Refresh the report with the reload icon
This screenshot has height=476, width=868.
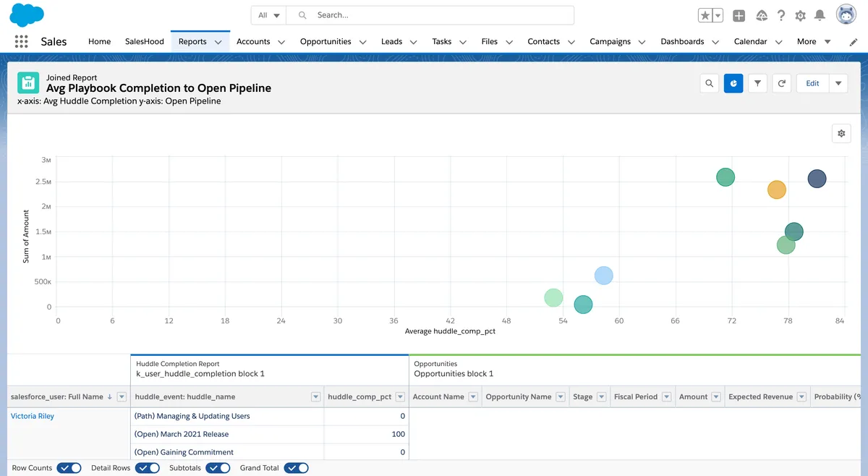tap(782, 83)
